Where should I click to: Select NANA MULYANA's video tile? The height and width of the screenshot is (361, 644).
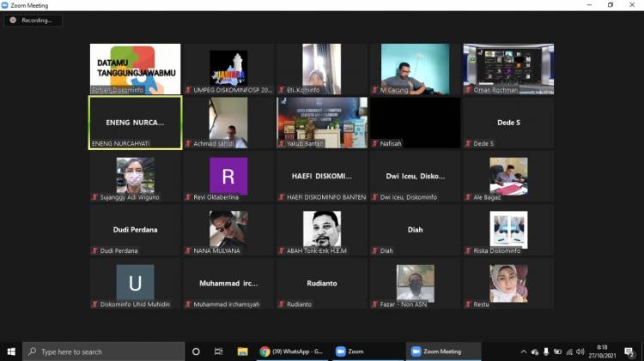pyautogui.click(x=228, y=230)
